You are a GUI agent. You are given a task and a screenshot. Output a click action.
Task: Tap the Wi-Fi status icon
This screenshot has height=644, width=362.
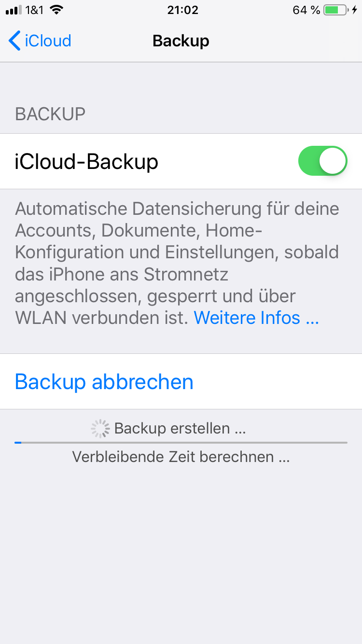56,10
